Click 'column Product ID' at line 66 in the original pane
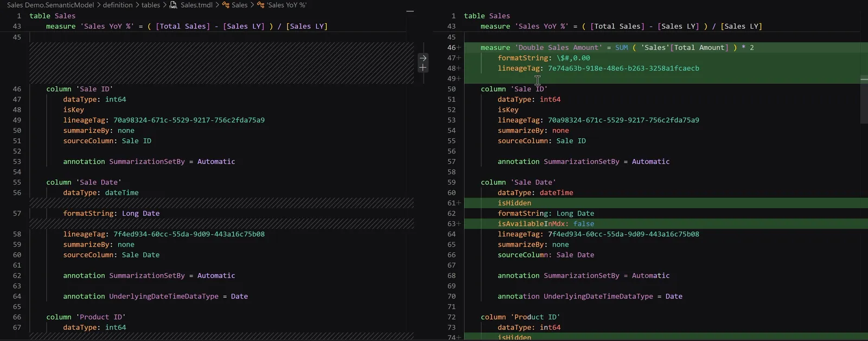 pyautogui.click(x=86, y=317)
